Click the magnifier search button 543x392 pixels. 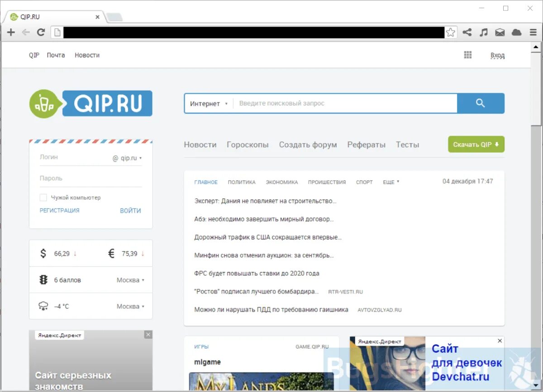click(x=481, y=103)
